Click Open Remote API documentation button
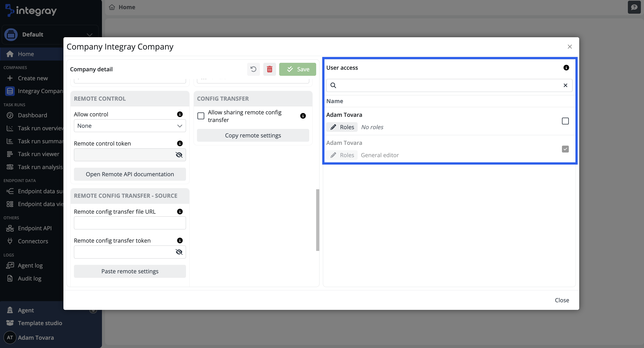 [130, 174]
